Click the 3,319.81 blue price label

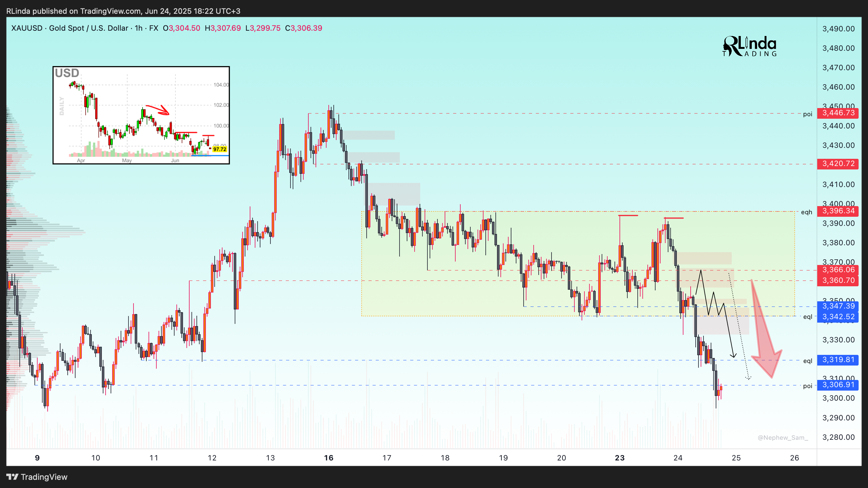(x=838, y=360)
